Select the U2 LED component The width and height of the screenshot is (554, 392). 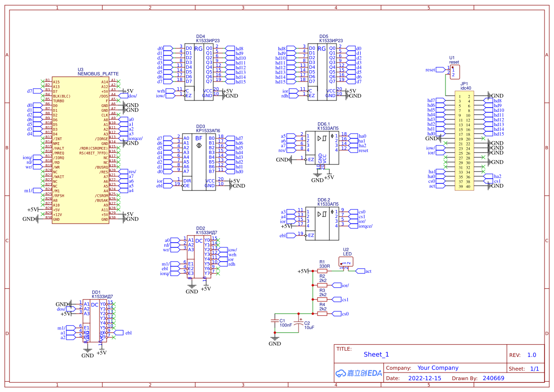[346, 262]
